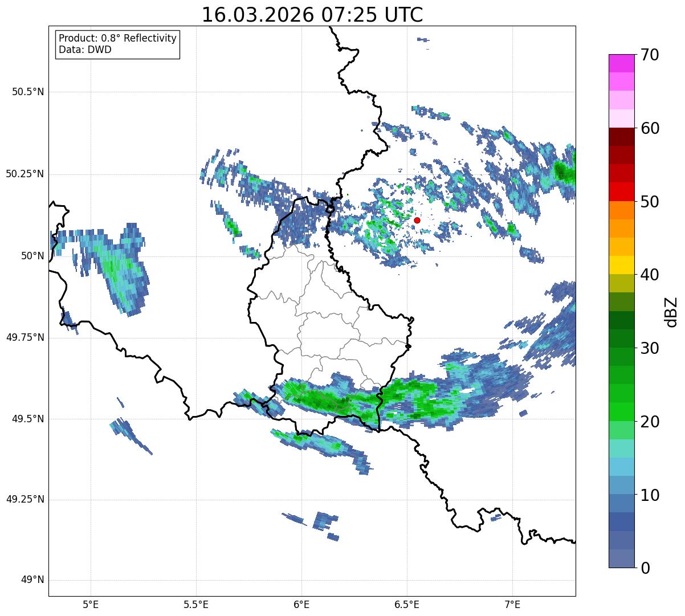Click the 49.25°N latitude label
This screenshot has height=616, width=685.
coord(25,500)
